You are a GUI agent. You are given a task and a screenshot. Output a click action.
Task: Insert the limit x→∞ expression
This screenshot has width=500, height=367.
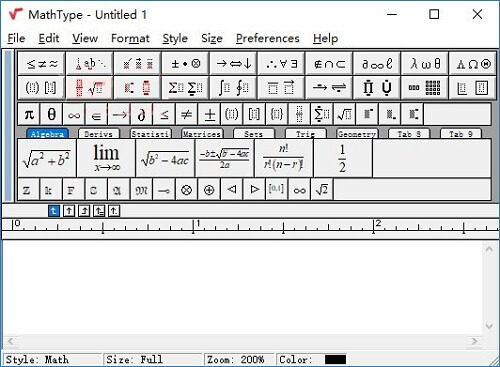[x=106, y=158]
